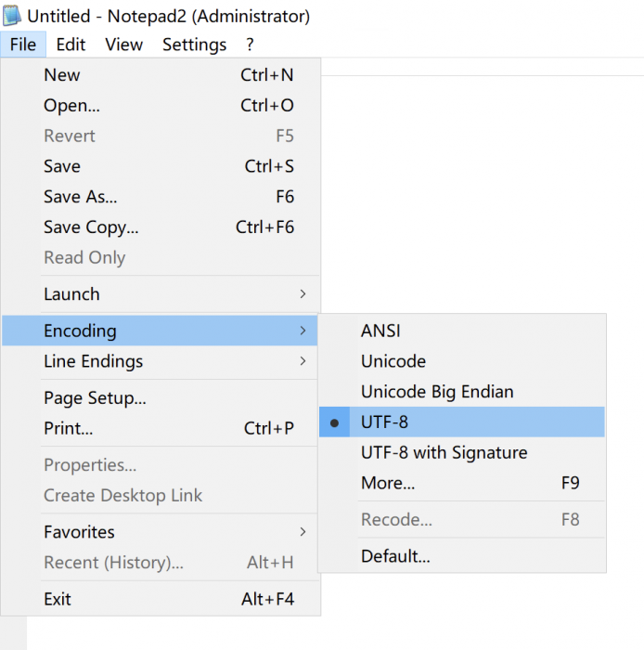The image size is (644, 650).
Task: Select ANSI encoding
Action: 462,331
